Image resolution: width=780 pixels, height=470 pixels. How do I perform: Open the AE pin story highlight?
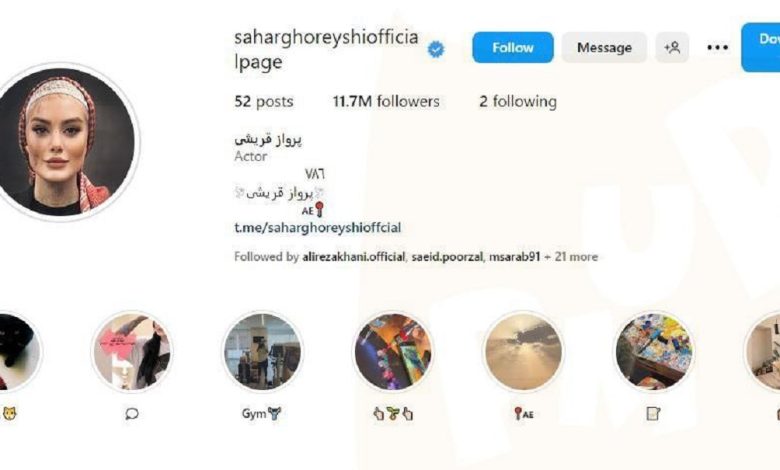[523, 352]
